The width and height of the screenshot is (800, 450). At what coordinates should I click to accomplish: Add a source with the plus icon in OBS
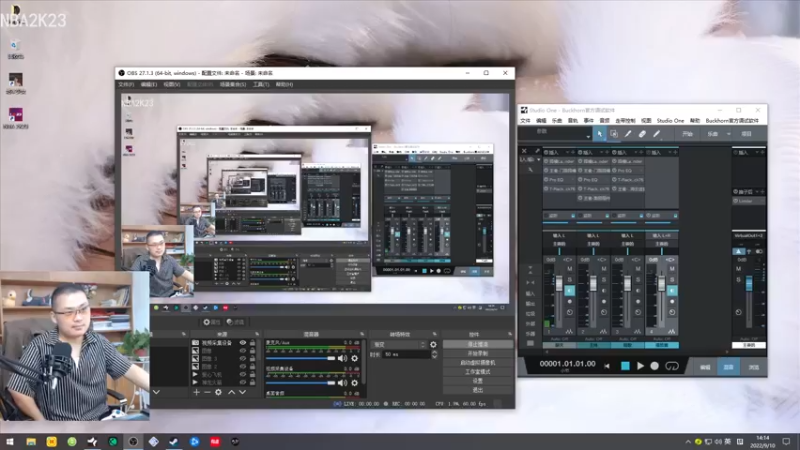[x=196, y=392]
